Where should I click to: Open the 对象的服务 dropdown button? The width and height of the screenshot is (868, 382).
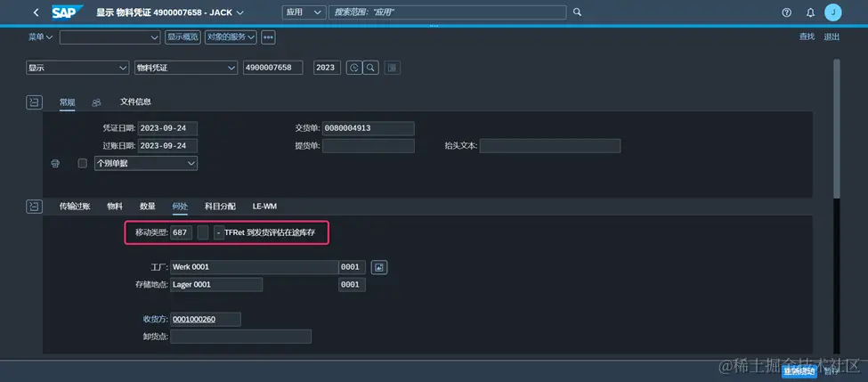coord(231,37)
